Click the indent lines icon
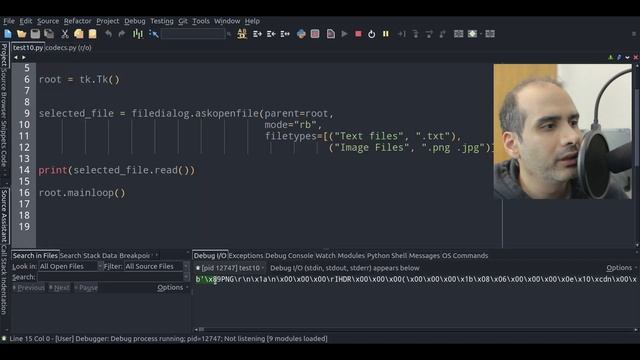 click(257, 34)
